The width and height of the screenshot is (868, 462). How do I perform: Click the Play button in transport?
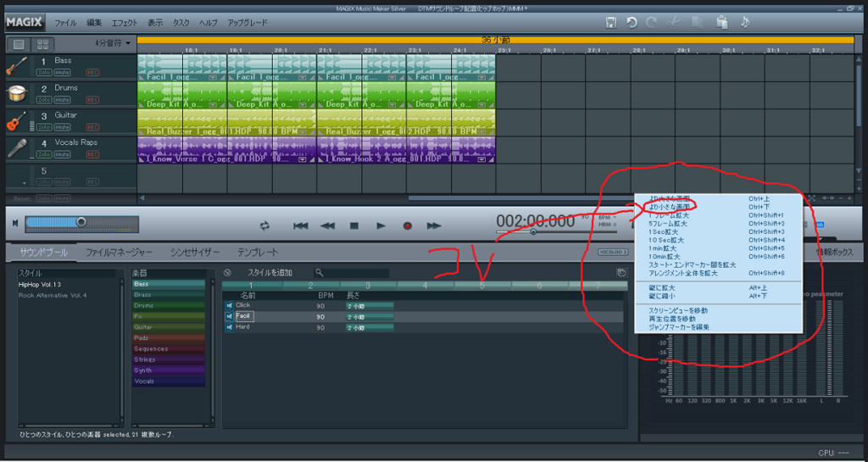click(x=381, y=225)
